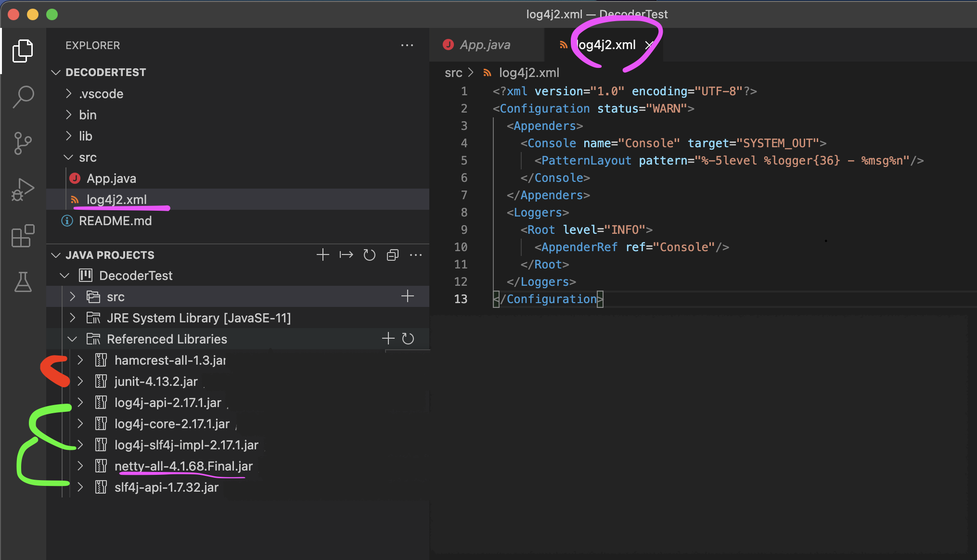Refresh the Referenced Libraries list

408,339
